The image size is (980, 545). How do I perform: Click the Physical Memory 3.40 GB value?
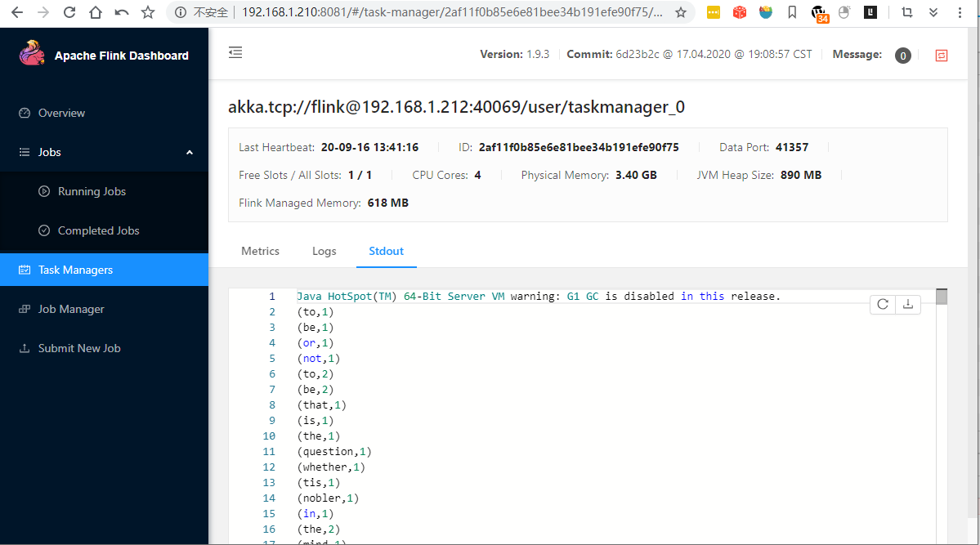(636, 175)
